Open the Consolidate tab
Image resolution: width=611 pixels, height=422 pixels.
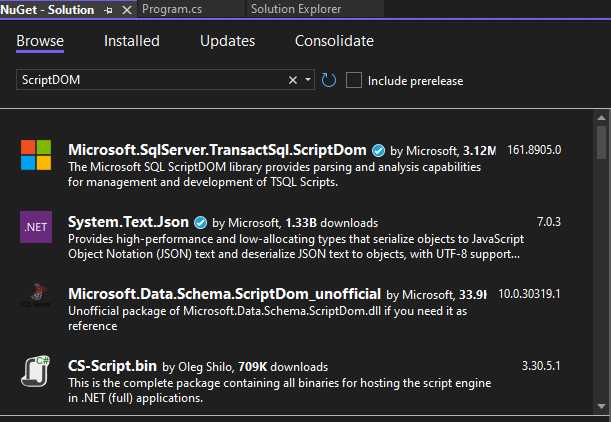point(334,41)
